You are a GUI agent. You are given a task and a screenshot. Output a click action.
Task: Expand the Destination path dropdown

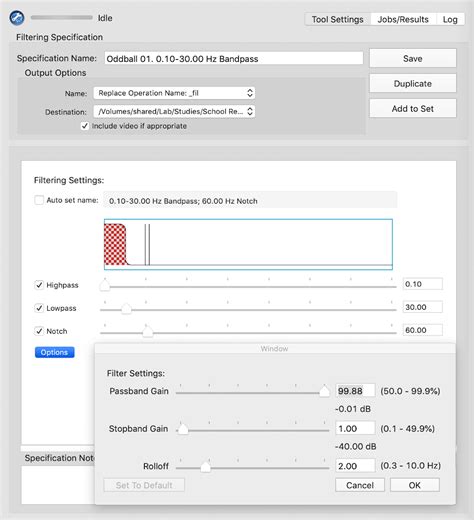[x=174, y=111]
